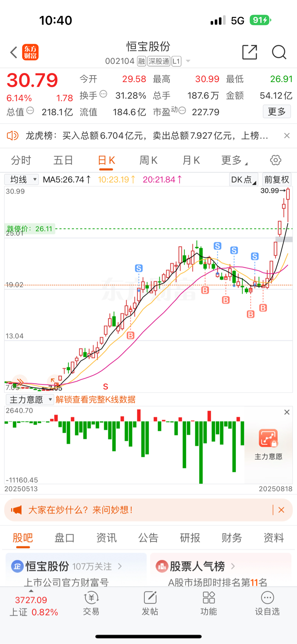This screenshot has height=644, width=297.
Task: Tap the megaphone icon in the banner
Action: click(x=16, y=510)
